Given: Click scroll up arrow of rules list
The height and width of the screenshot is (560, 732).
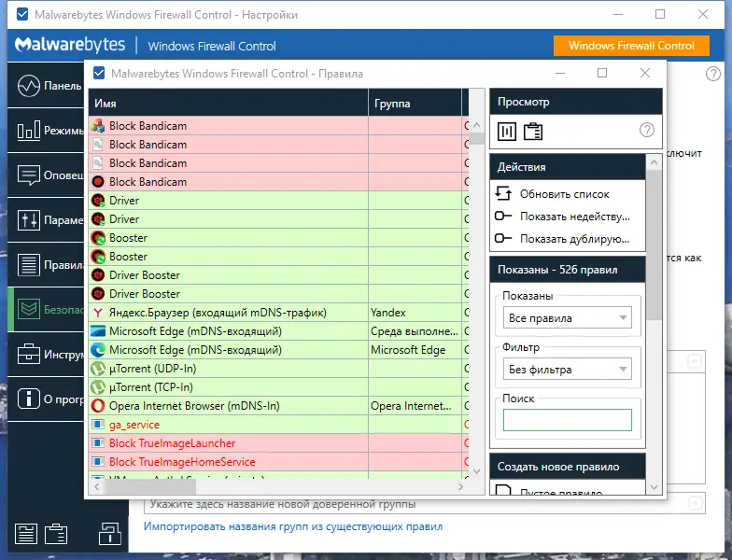Looking at the screenshot, I should coord(476,125).
